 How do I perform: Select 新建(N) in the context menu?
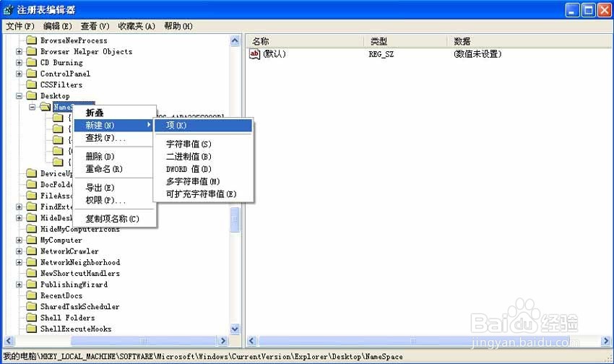pos(113,125)
